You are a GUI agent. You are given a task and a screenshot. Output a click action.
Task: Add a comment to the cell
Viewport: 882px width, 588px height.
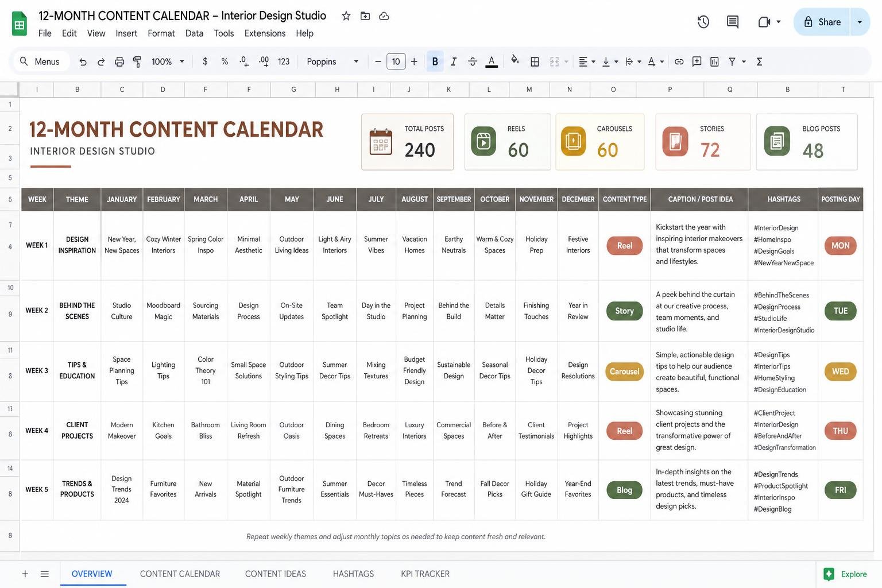pyautogui.click(x=697, y=61)
